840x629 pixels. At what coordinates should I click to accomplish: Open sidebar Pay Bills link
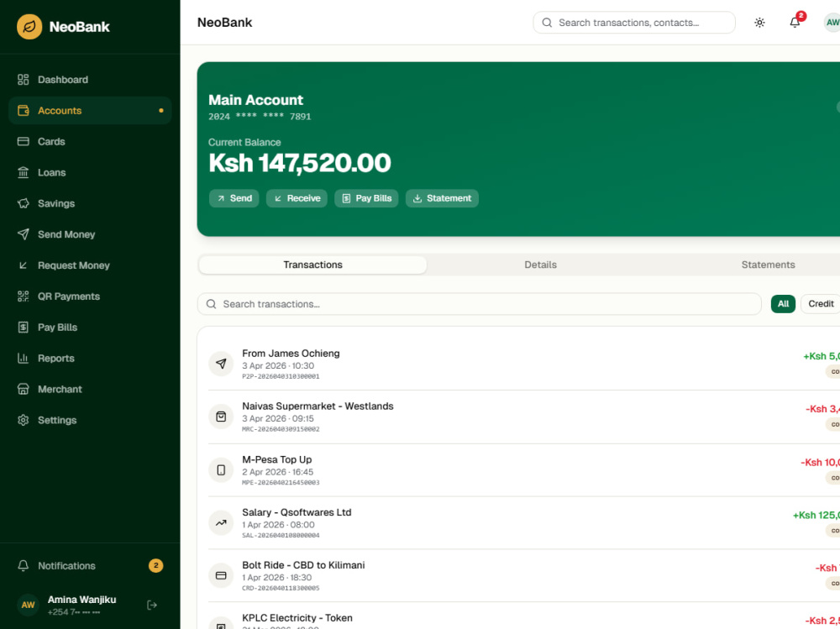90,328
